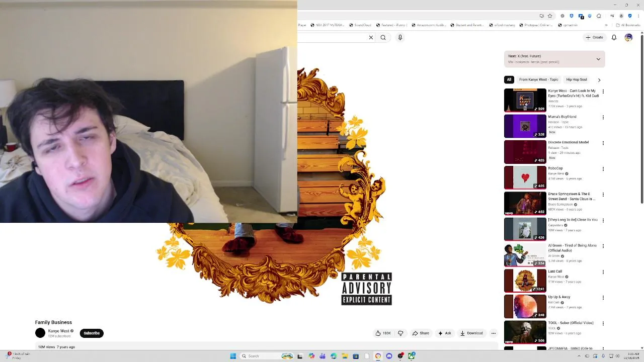Viewport: 644px width, 362px height.
Task: Click the Create button
Action: [x=594, y=37]
